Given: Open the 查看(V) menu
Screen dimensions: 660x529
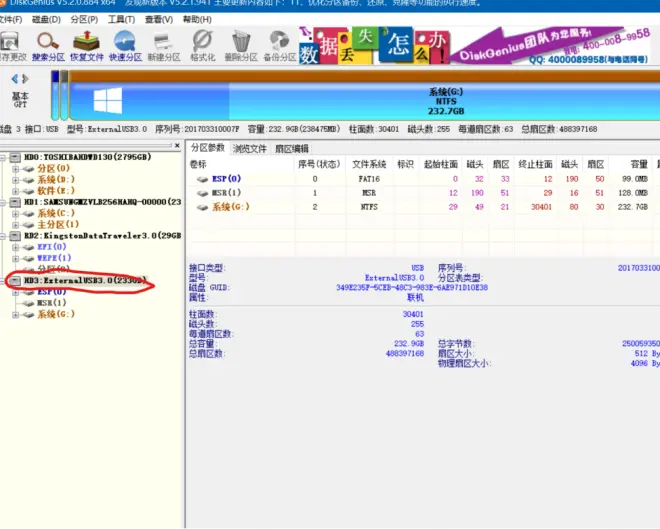Looking at the screenshot, I should coord(159,19).
